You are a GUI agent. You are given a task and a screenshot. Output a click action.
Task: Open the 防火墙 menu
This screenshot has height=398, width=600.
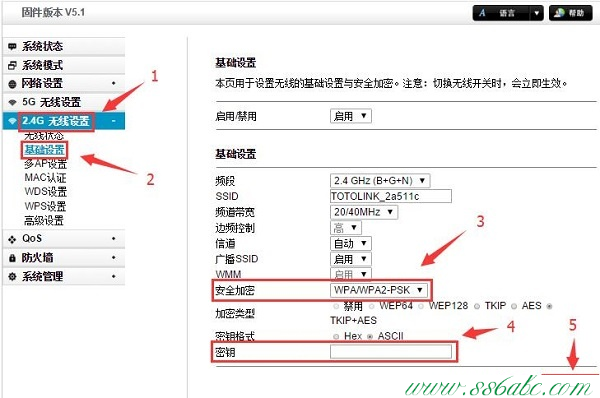[x=64, y=258]
